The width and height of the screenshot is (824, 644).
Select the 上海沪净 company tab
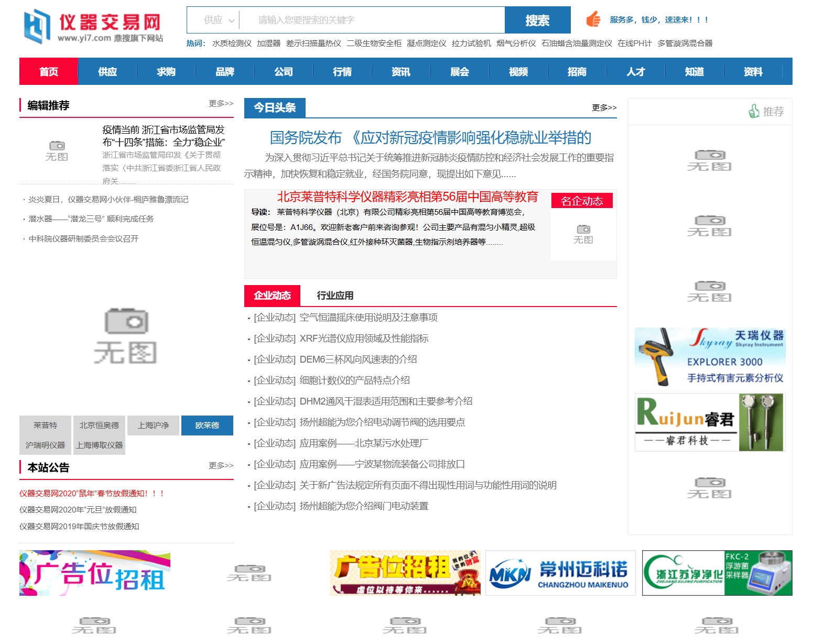(x=153, y=425)
